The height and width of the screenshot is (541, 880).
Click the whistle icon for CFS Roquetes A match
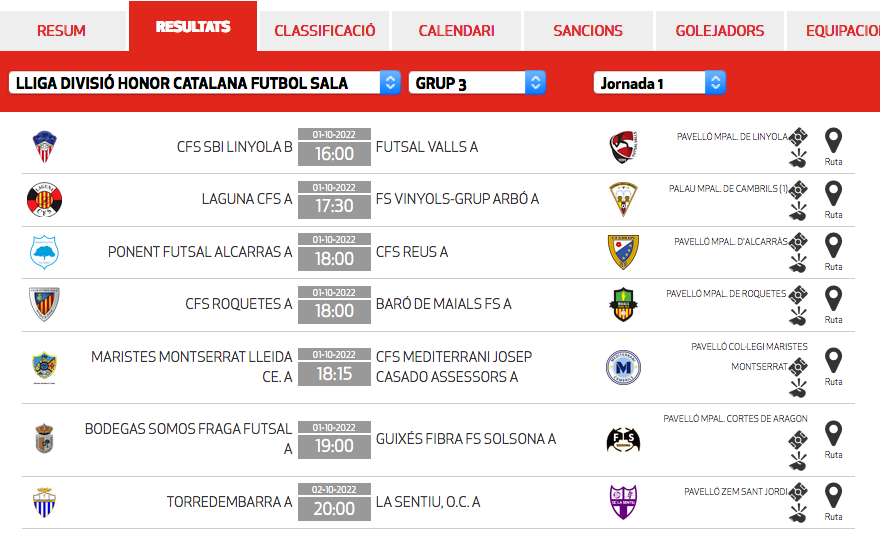[797, 315]
